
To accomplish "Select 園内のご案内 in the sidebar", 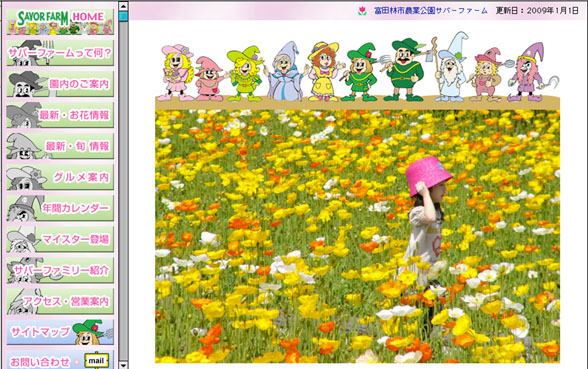I will pos(60,84).
